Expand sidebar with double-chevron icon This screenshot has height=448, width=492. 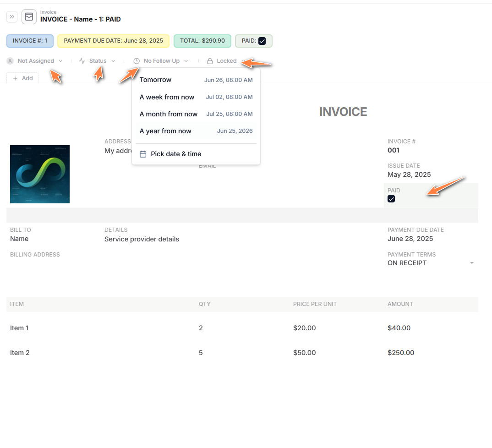[12, 16]
